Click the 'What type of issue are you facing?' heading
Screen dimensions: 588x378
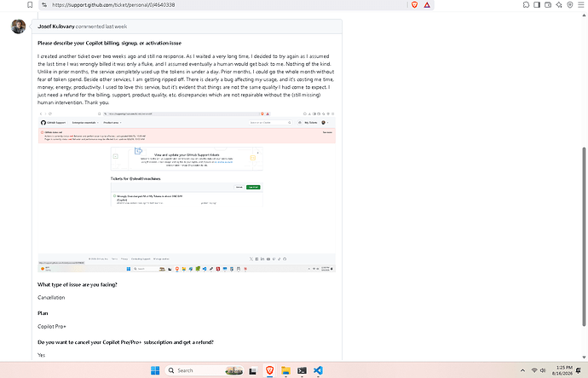click(78, 284)
